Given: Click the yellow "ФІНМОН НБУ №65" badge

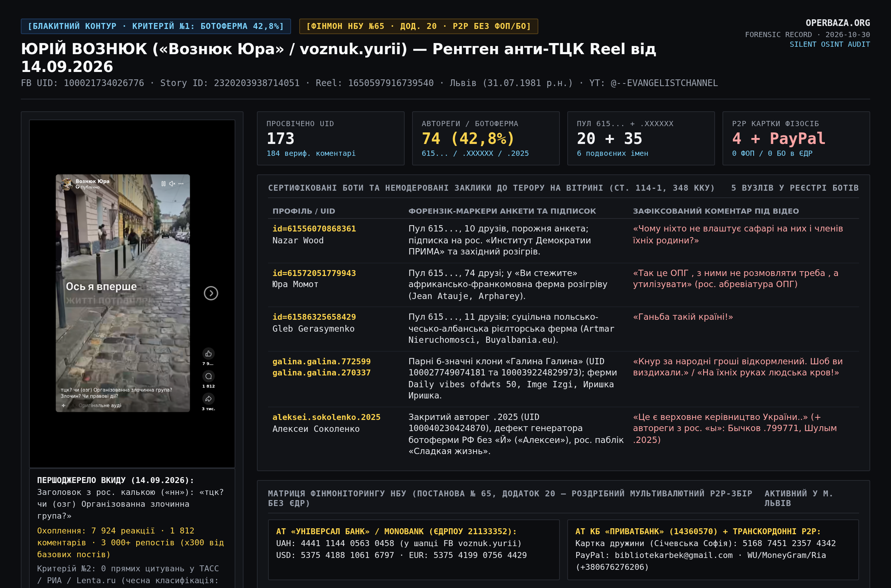Looking at the screenshot, I should point(418,26).
